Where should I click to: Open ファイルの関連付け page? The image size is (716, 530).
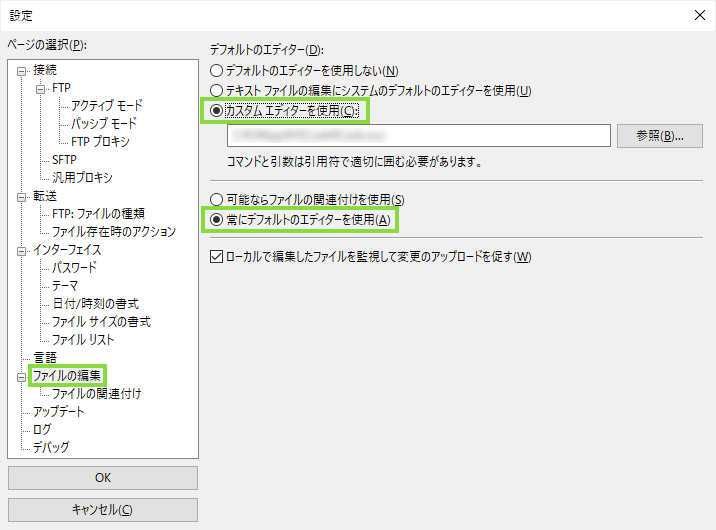coord(96,394)
